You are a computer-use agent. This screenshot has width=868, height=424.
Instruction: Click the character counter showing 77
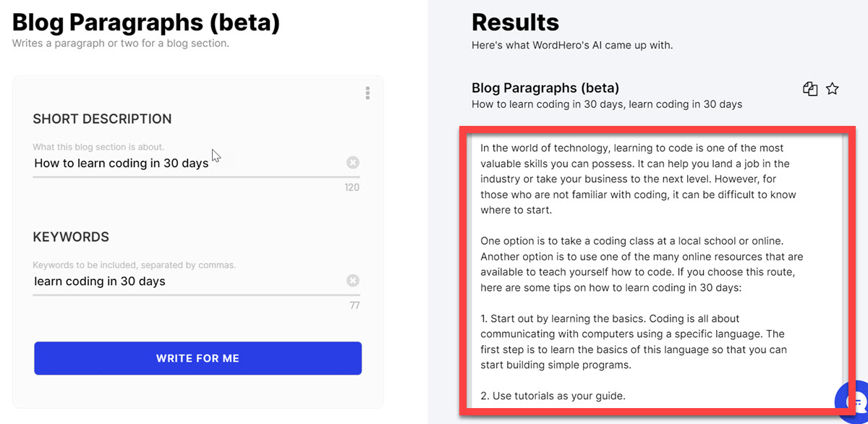352,305
